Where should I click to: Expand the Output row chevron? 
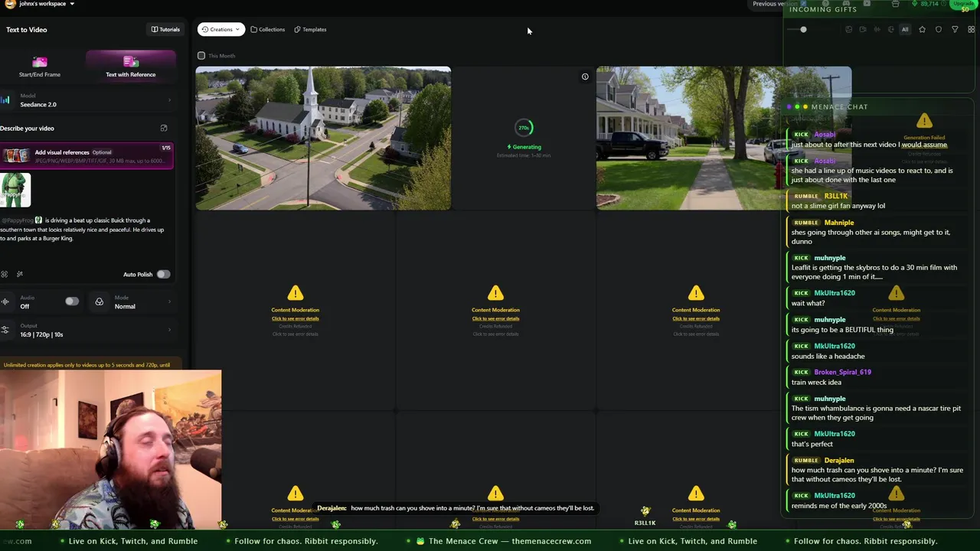coord(169,330)
